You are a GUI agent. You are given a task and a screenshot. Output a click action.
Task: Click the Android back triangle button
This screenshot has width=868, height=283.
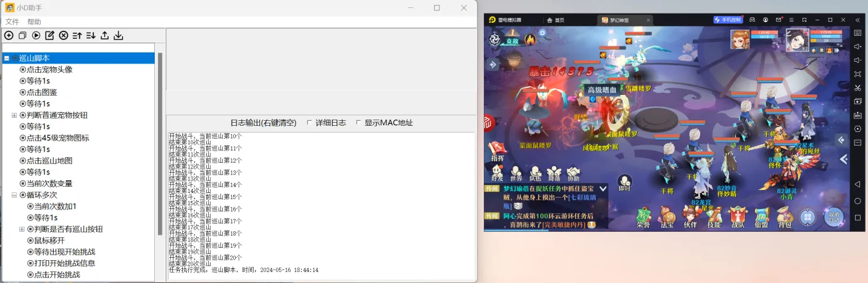click(x=858, y=184)
